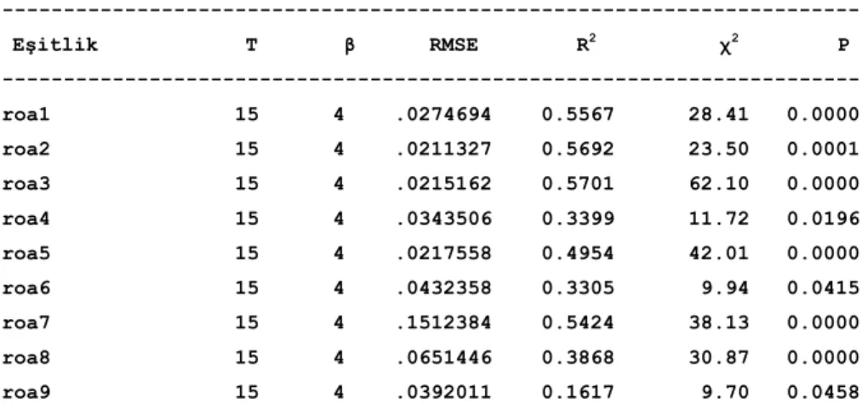Click the P column header

(843, 45)
